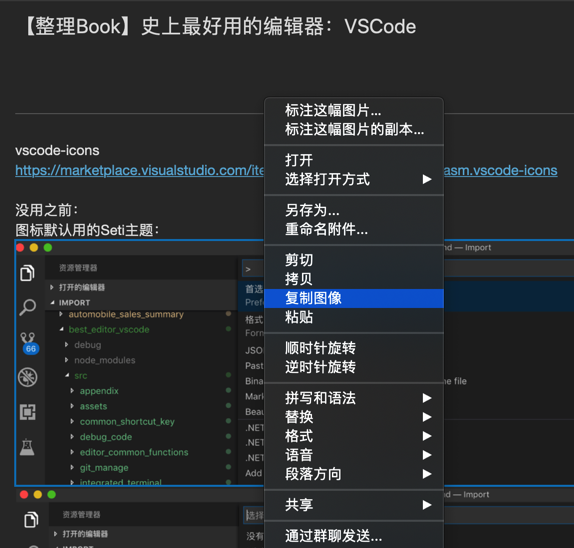Screen dimensions: 574x548
Task: Select common_shortcut_key folder
Action: [x=127, y=421]
